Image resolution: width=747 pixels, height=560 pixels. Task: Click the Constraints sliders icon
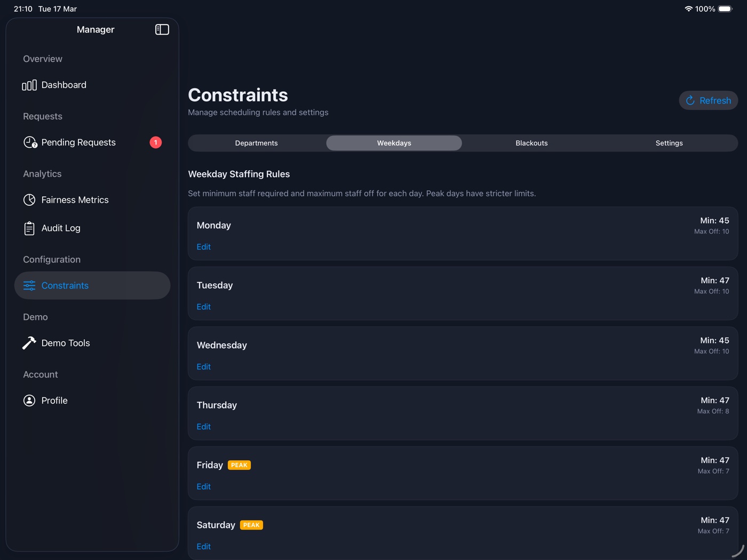pos(29,286)
